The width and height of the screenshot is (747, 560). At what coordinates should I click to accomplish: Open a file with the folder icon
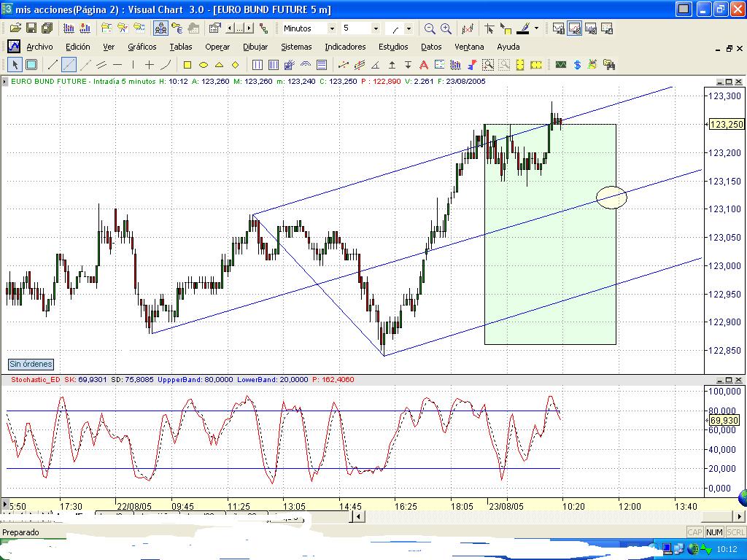(16, 28)
